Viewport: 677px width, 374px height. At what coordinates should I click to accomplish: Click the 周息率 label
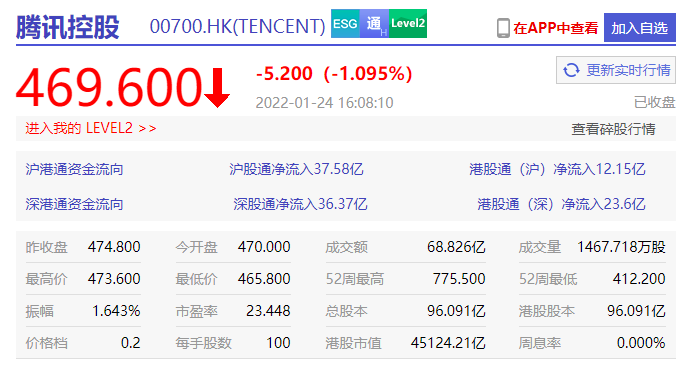click(x=540, y=343)
